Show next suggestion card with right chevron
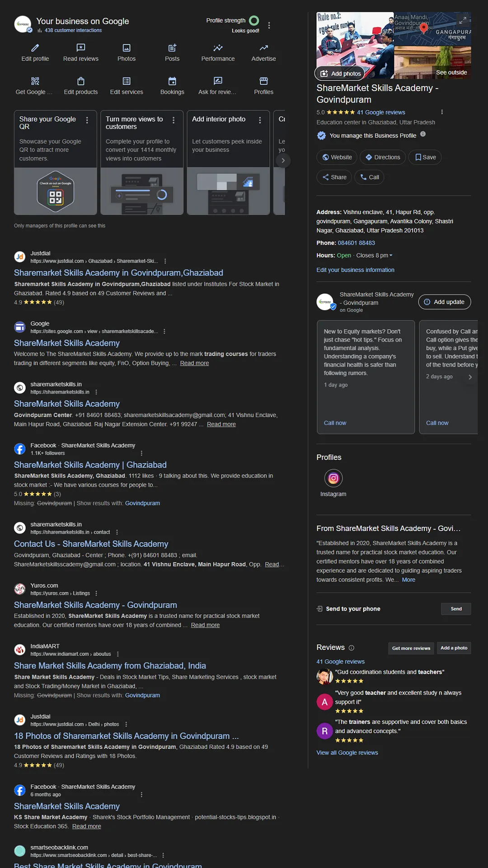The width and height of the screenshot is (488, 868). pos(283,160)
